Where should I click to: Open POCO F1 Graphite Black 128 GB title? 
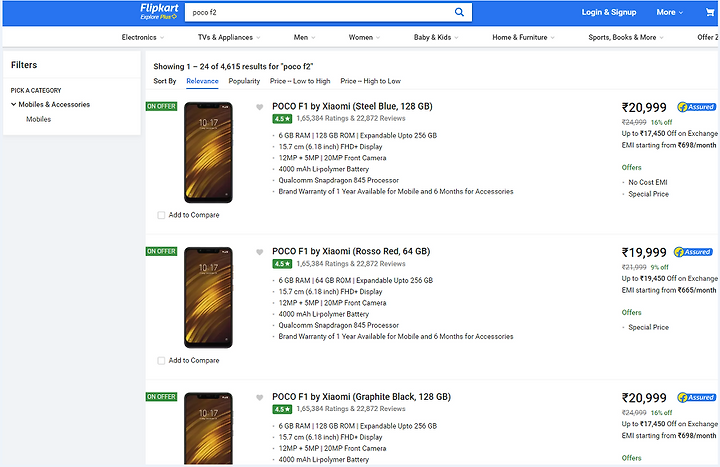tap(361, 397)
